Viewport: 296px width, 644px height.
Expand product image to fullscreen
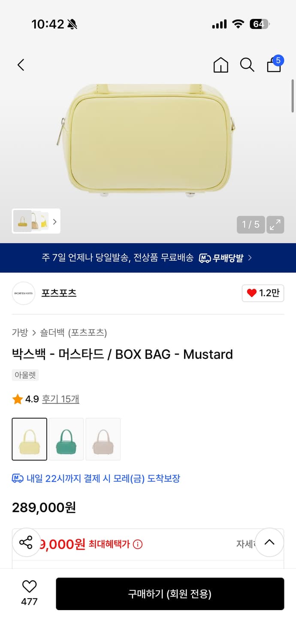[x=275, y=224]
